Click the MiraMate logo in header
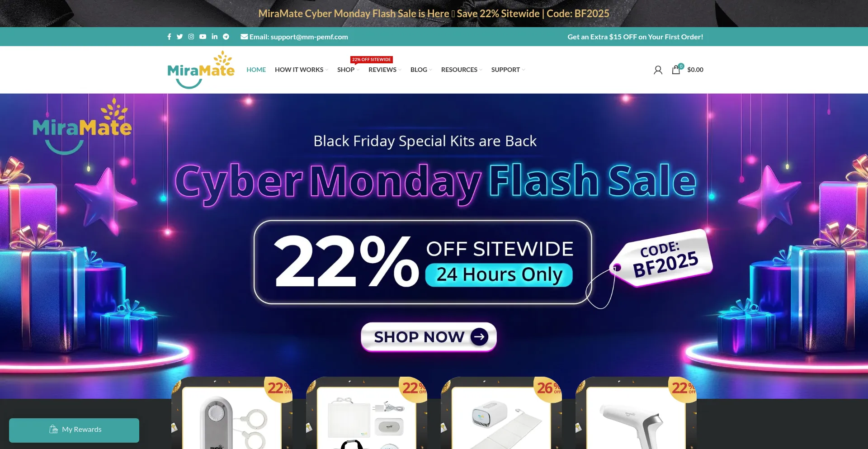 coord(201,70)
